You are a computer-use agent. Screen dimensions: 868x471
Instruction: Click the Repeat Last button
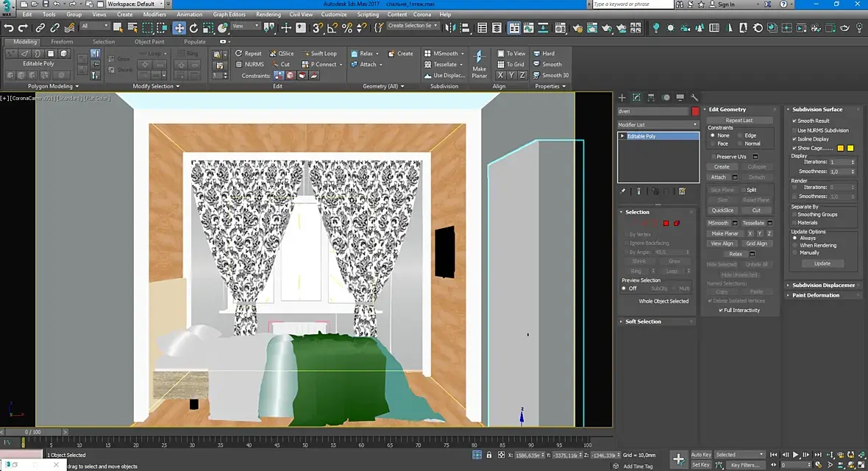[x=739, y=120]
